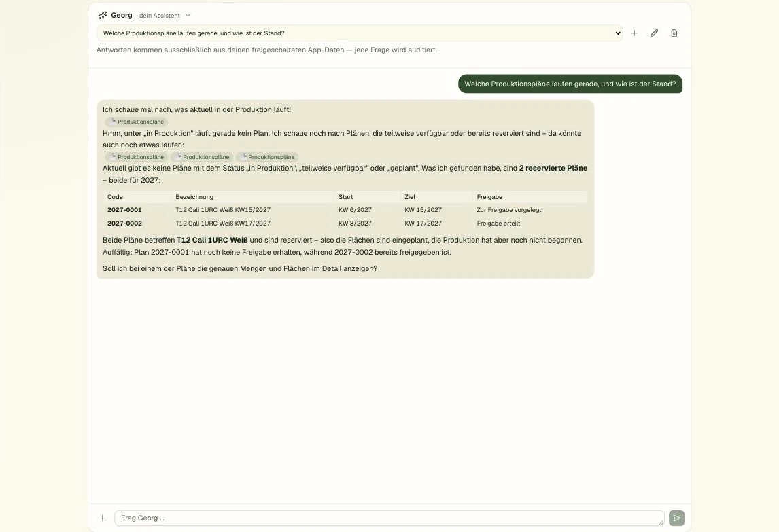Open the first Produktionspläne tool chip
Image resolution: width=779 pixels, height=532 pixels.
click(x=137, y=122)
